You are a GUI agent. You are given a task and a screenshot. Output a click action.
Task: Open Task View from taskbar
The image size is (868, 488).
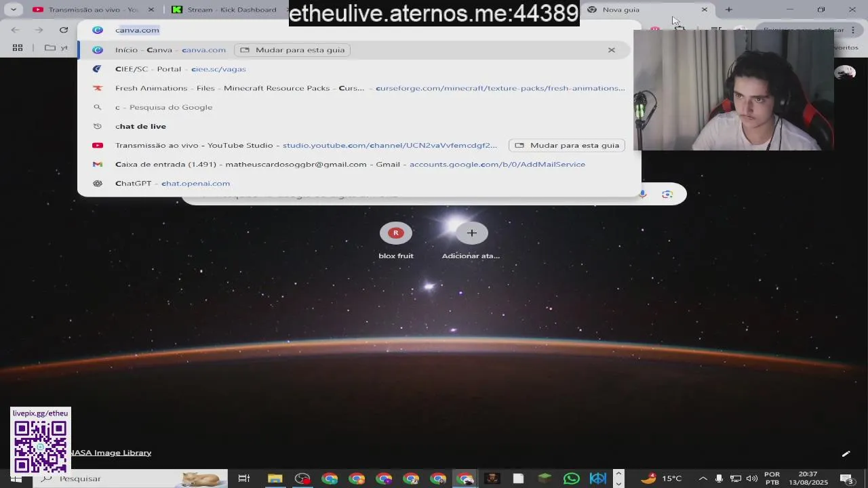[x=244, y=479]
